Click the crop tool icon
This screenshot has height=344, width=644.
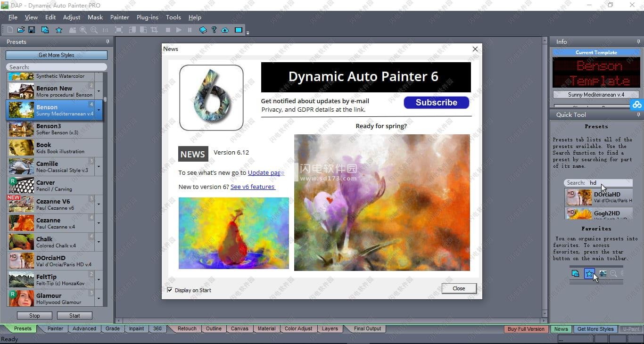tap(154, 30)
